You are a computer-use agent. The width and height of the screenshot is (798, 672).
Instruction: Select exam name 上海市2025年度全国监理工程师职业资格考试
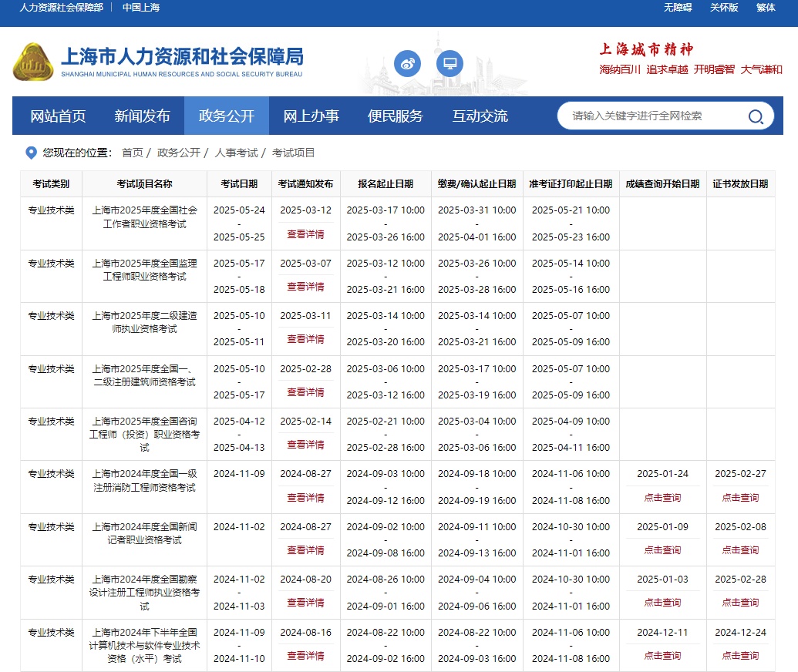144,270
